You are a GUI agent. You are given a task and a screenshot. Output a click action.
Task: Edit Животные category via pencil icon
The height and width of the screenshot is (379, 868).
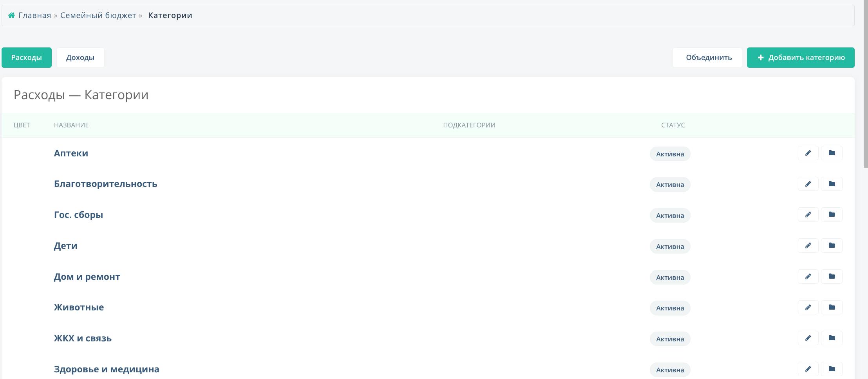(808, 308)
